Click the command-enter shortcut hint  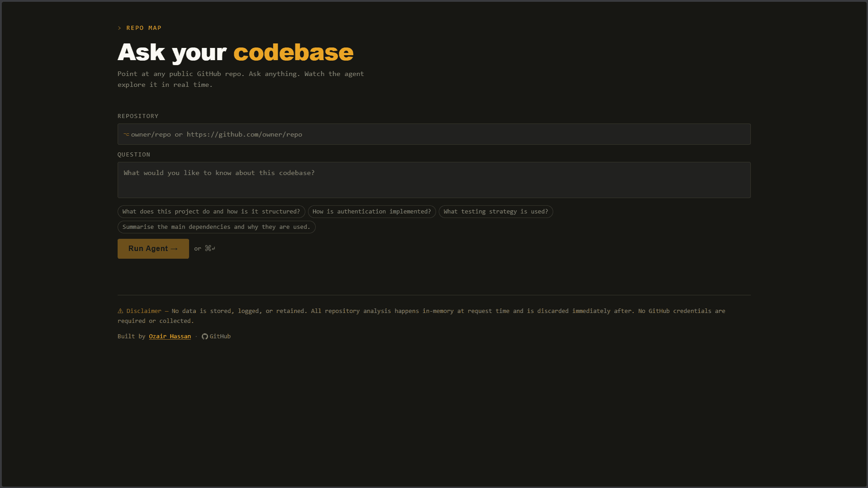[210, 248]
